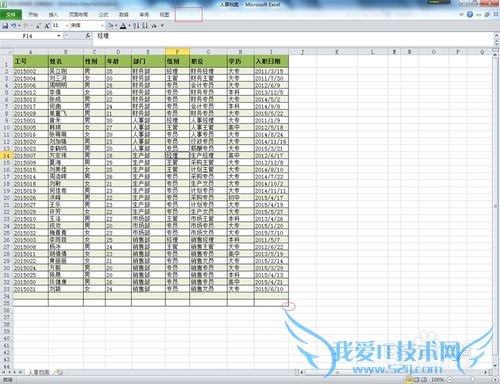Open the font color dropdown arrow

coord(129,26)
